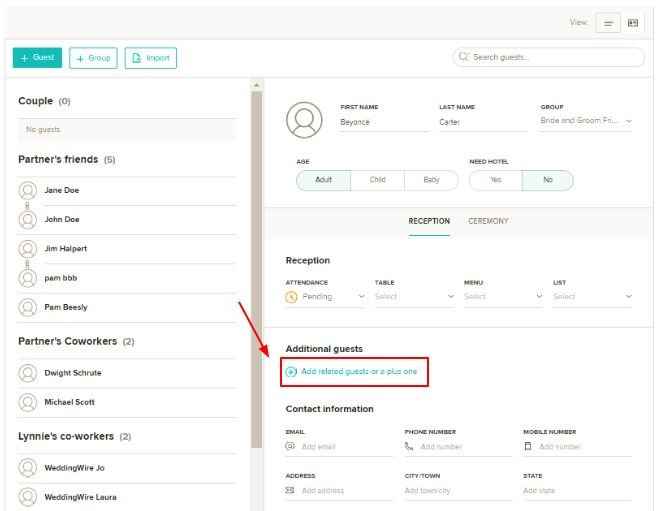Click the Import button
661x511 pixels.
point(150,58)
